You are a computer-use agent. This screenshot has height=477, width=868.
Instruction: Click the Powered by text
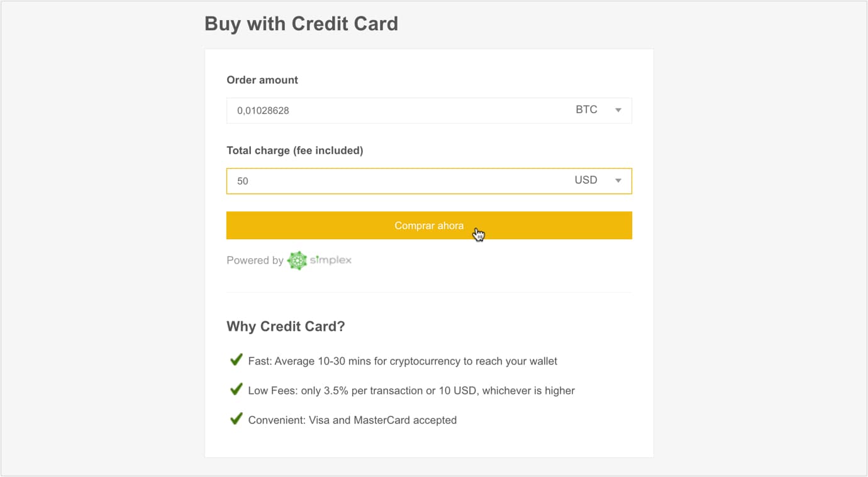pyautogui.click(x=255, y=261)
